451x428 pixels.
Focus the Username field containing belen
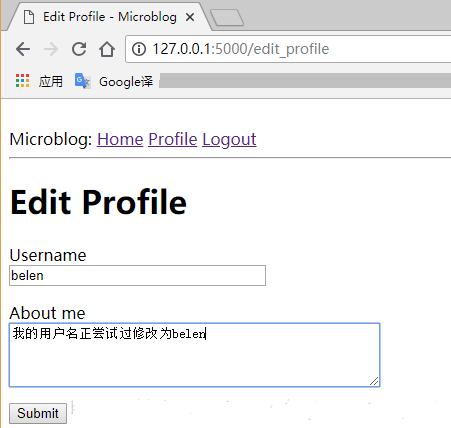(137, 276)
